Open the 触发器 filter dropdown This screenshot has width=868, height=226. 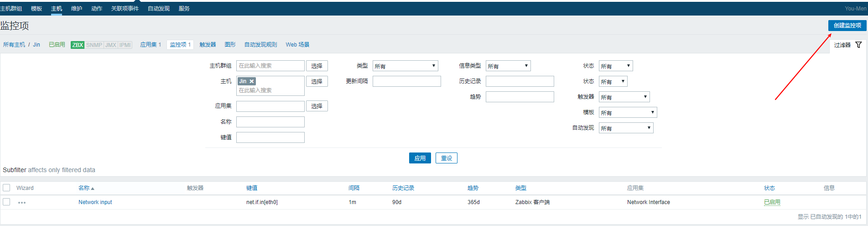[x=624, y=97]
